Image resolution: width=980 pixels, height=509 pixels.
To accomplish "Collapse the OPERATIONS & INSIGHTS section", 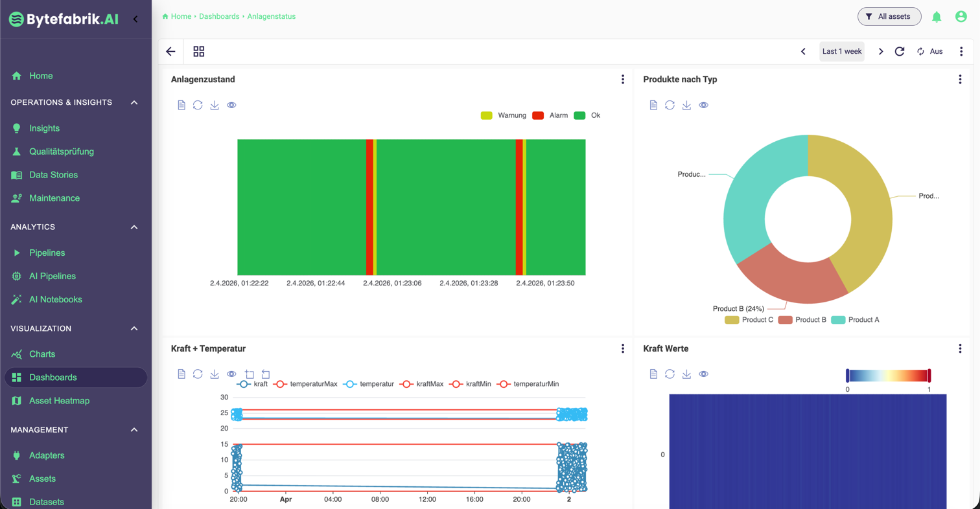I will click(x=134, y=102).
